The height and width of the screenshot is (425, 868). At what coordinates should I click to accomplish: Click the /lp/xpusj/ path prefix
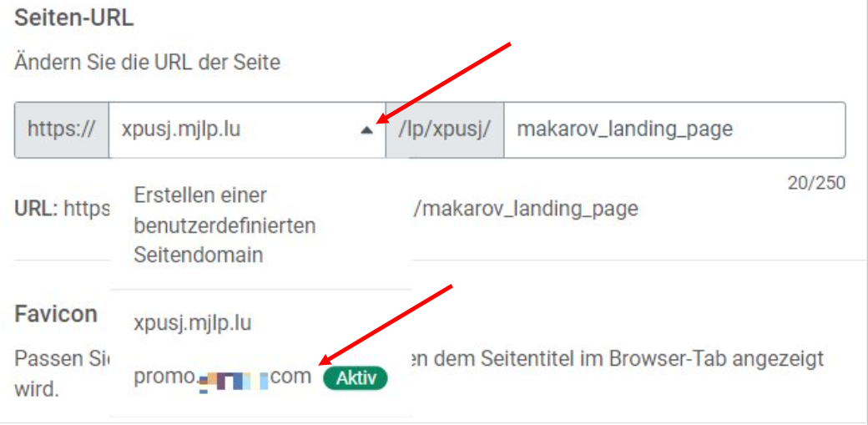tap(445, 130)
